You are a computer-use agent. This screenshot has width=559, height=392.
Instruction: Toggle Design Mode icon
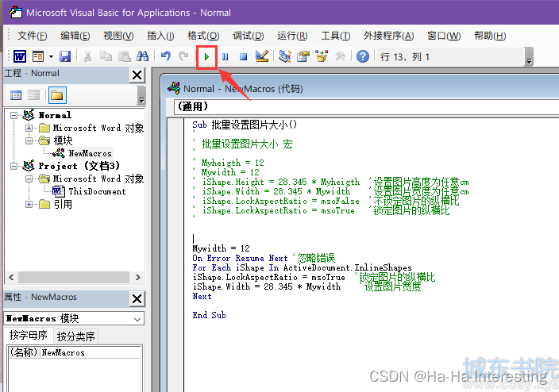click(262, 56)
